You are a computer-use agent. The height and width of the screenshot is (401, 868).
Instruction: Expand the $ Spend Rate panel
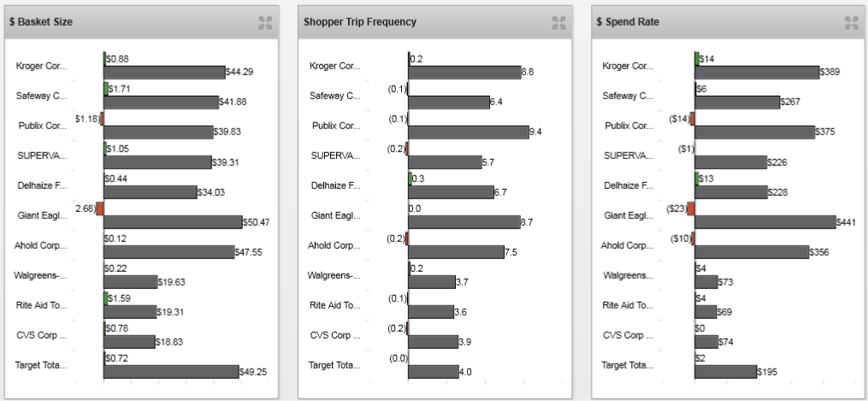pyautogui.click(x=851, y=21)
